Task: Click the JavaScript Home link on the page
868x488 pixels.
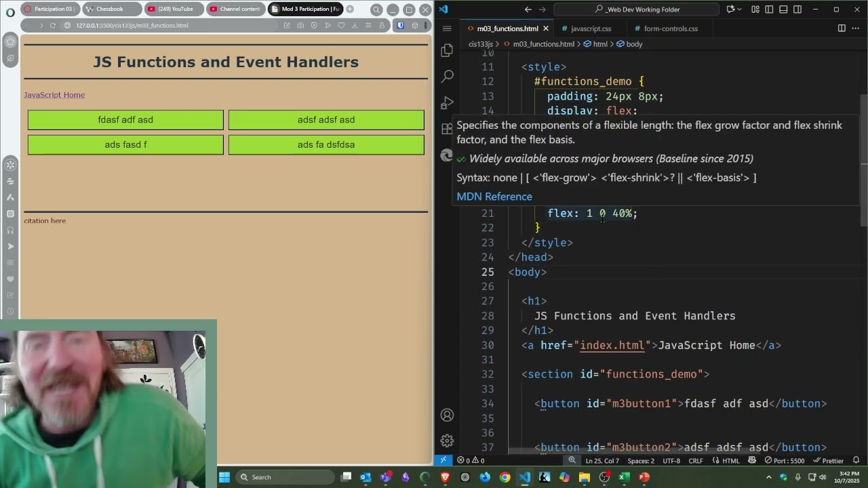Action: (x=54, y=95)
